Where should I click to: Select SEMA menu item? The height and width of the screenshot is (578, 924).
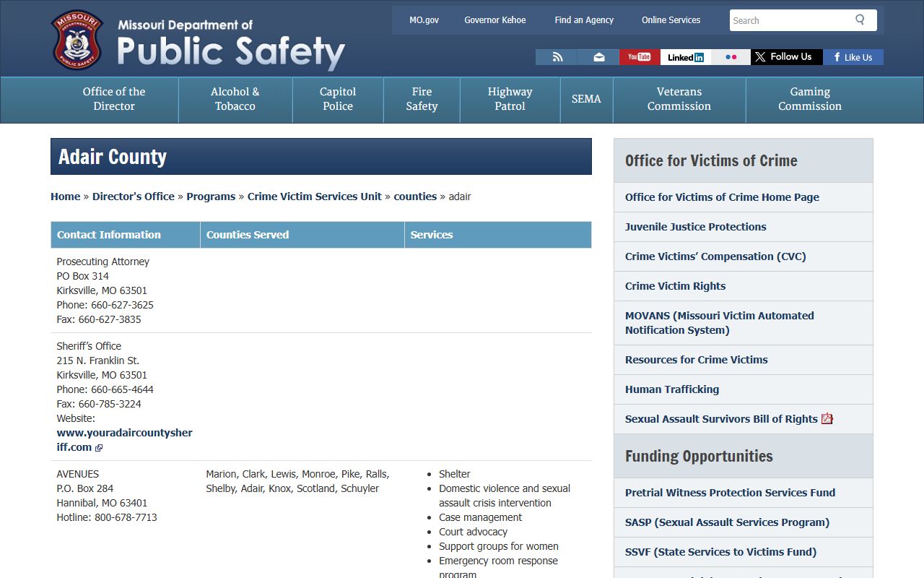pos(586,99)
